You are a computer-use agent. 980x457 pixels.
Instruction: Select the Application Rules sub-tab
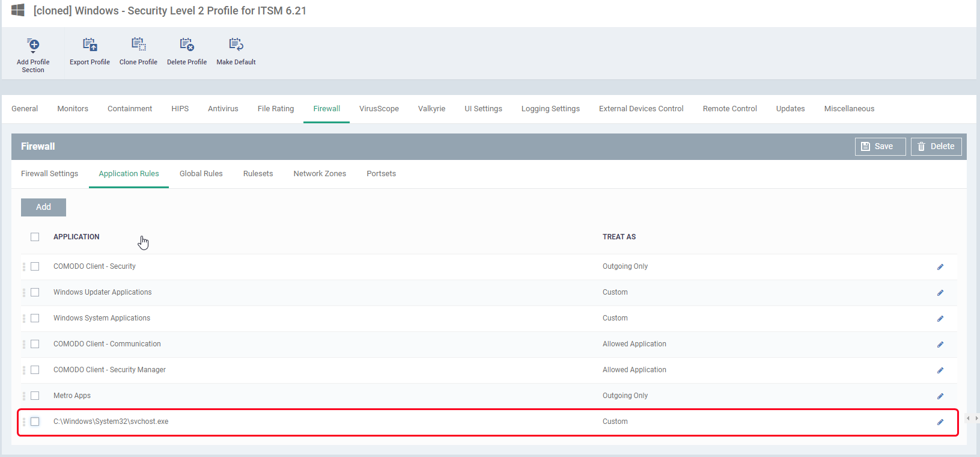point(129,174)
